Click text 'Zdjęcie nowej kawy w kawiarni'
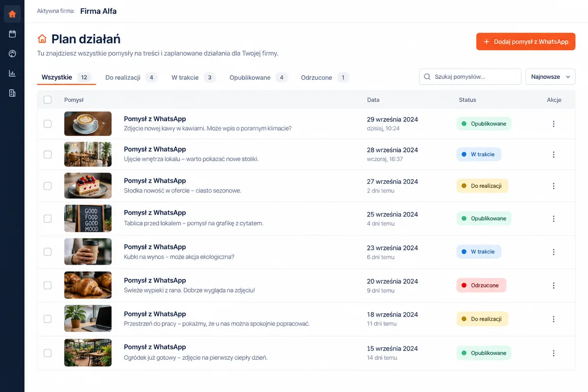The height and width of the screenshot is (392, 588). click(165, 128)
